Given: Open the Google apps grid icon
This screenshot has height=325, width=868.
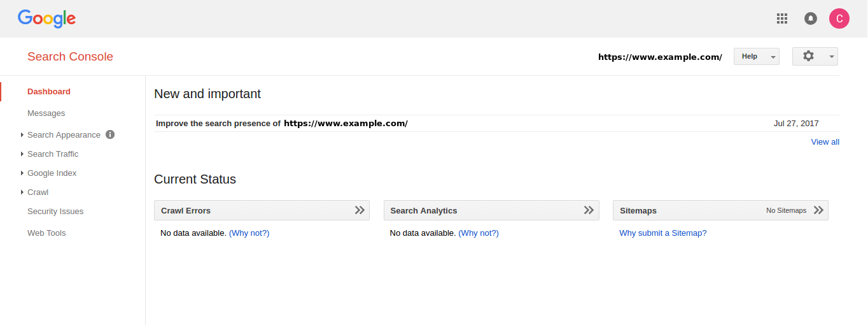Looking at the screenshot, I should pyautogui.click(x=782, y=18).
